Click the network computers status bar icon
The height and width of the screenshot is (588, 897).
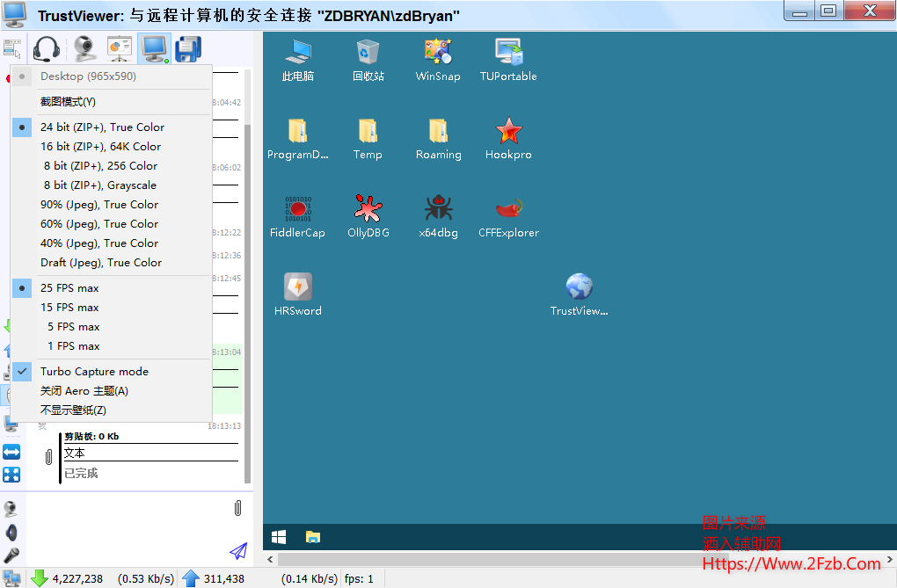tap(11, 578)
